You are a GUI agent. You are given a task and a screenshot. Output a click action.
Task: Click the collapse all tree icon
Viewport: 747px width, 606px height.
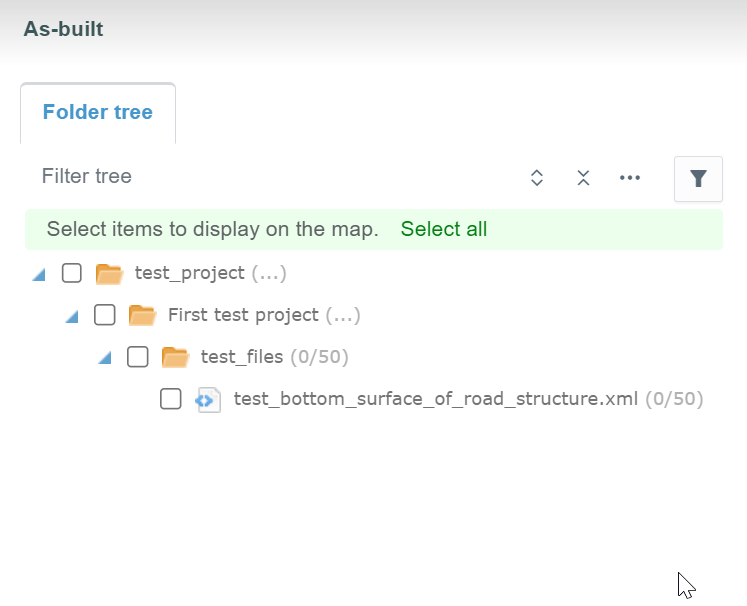(x=584, y=178)
